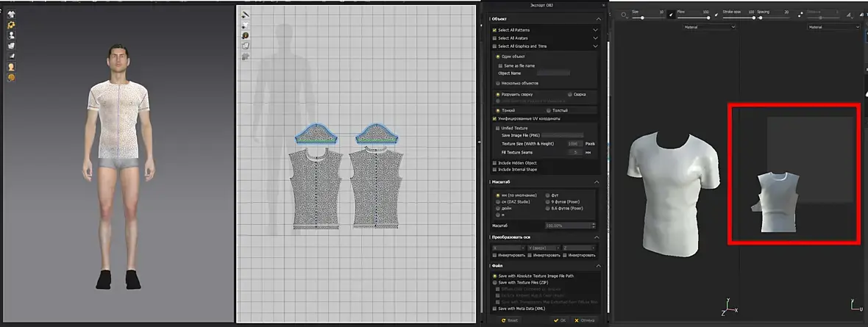This screenshot has width=868, height=327.
Task: Click the Object Name input field
Action: (x=554, y=73)
